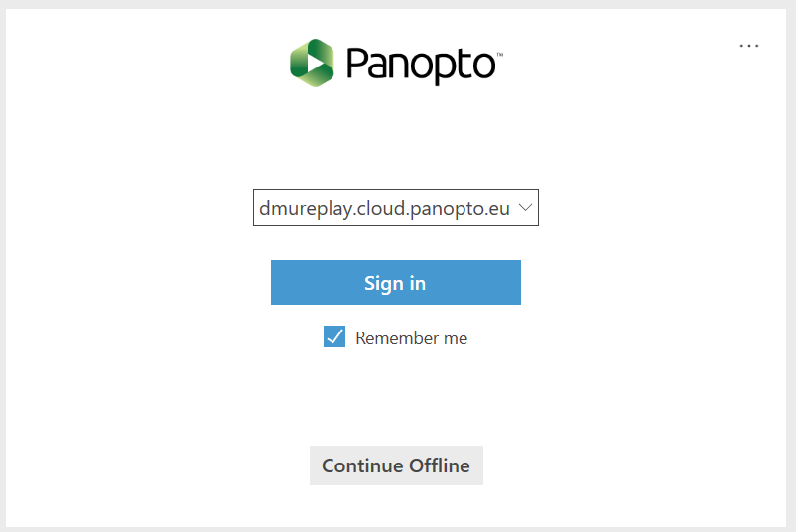Click the gray Continue Offline button
796x532 pixels.
[x=396, y=465]
